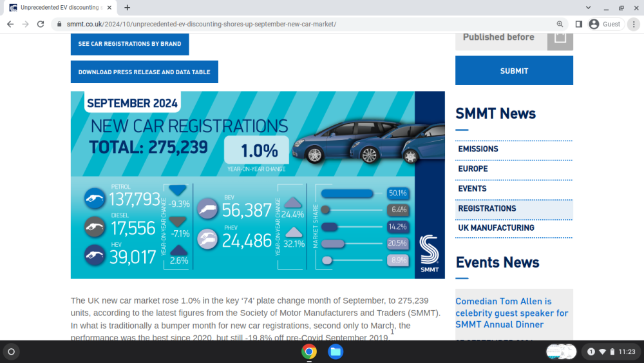
Task: Open the Files app from shelf
Action: coord(336,352)
